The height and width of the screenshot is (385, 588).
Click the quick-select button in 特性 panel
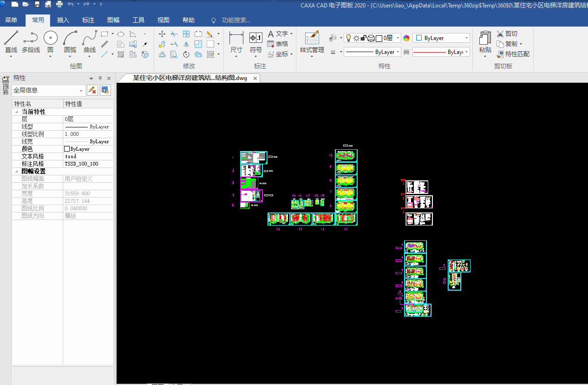click(105, 90)
